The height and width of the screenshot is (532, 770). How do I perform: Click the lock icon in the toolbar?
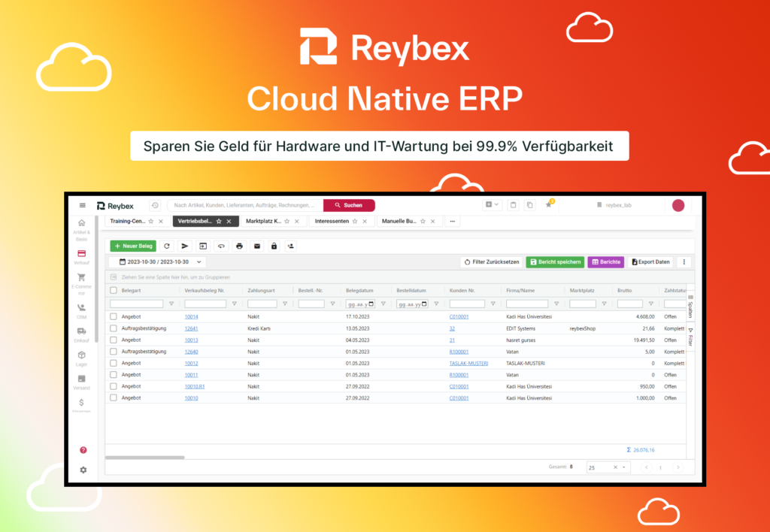pos(274,246)
